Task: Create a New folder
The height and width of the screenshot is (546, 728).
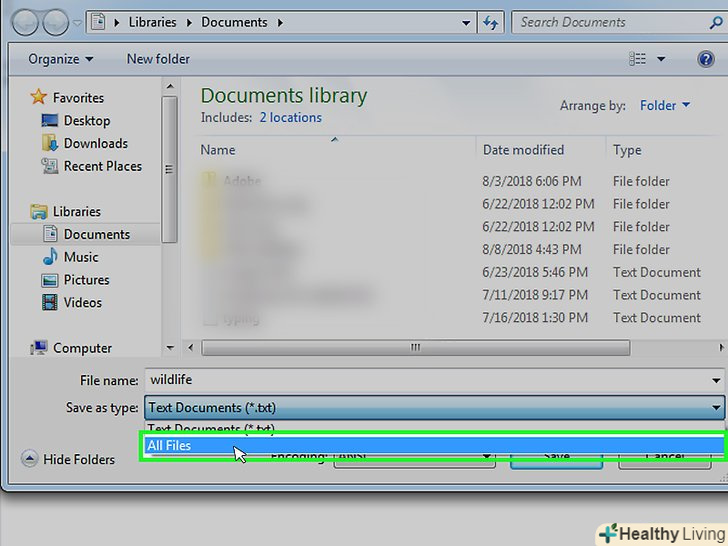Action: coord(158,59)
